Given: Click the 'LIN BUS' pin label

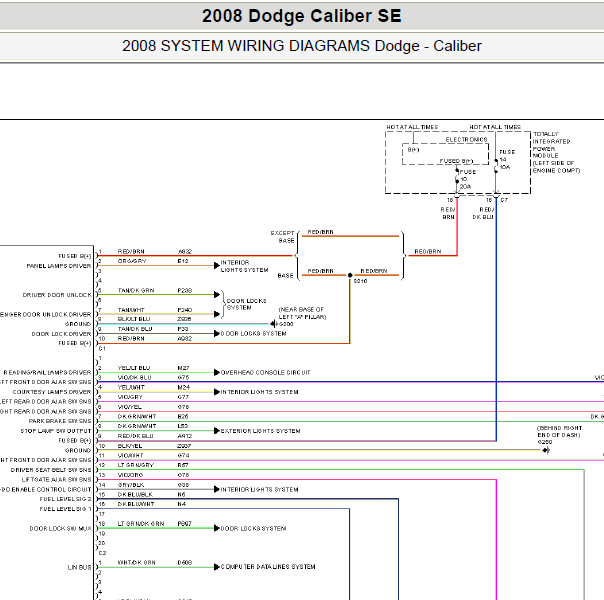Looking at the screenshot, I should [x=80, y=568].
